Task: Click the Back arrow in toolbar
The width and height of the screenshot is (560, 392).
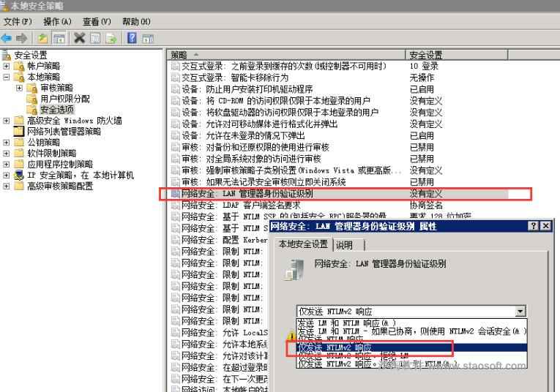Action: [7, 38]
